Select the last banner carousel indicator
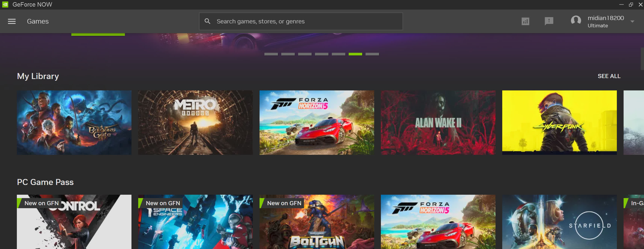644x249 pixels. click(372, 54)
